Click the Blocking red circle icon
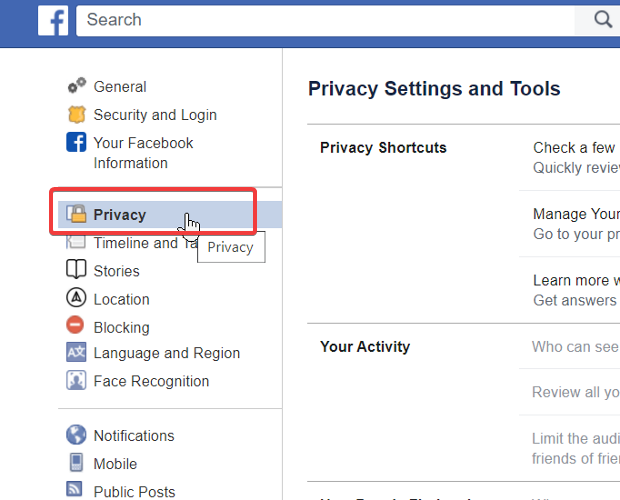Image resolution: width=620 pixels, height=500 pixels. [x=76, y=326]
